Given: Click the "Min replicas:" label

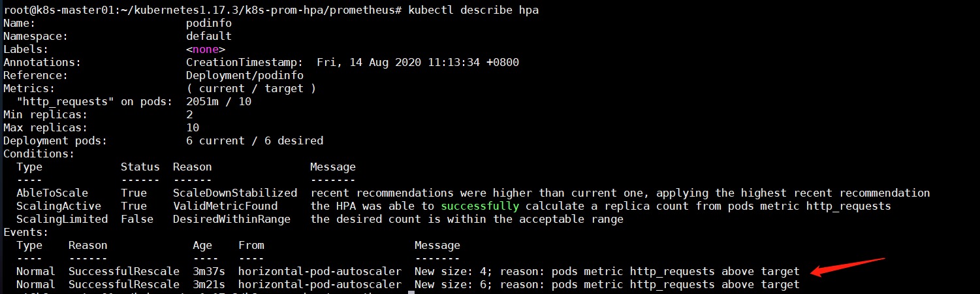Looking at the screenshot, I should [x=46, y=114].
